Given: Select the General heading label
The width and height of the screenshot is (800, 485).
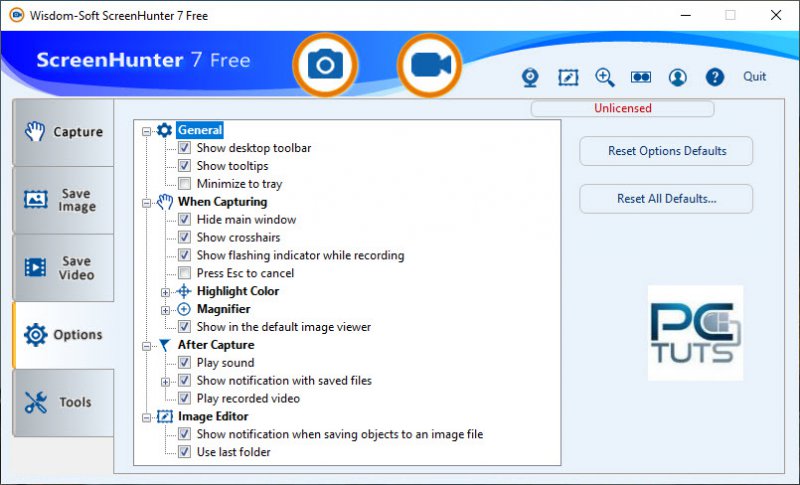Looking at the screenshot, I should click(199, 130).
